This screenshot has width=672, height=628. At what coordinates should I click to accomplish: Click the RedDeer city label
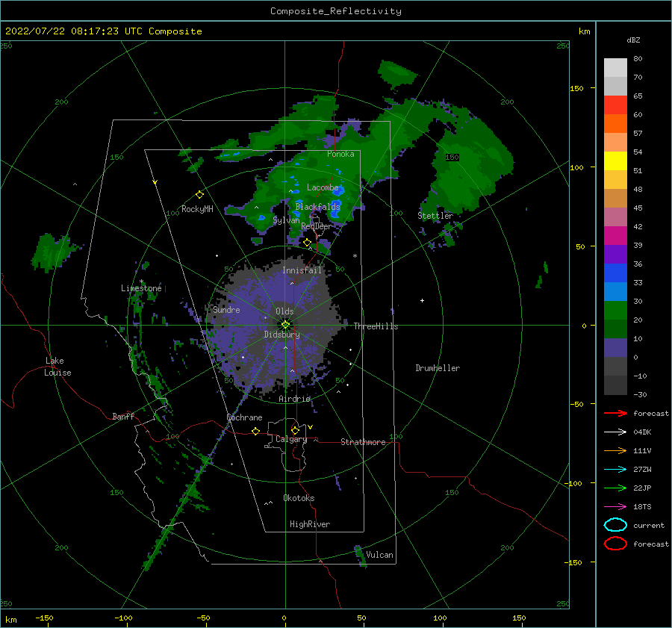pos(317,226)
